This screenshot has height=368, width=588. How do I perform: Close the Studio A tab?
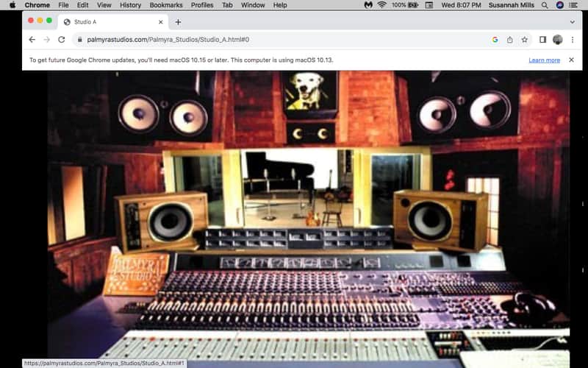(160, 22)
